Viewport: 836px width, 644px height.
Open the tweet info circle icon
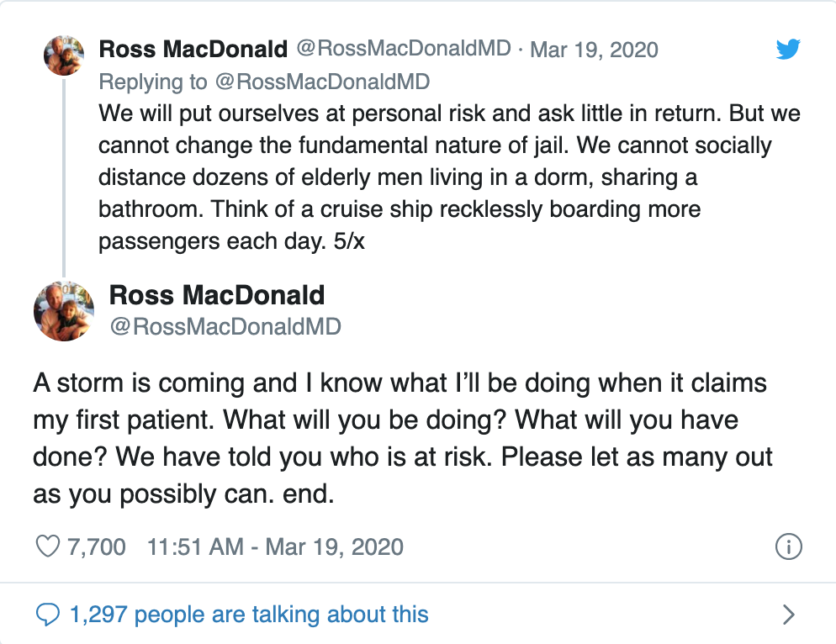[x=788, y=546]
